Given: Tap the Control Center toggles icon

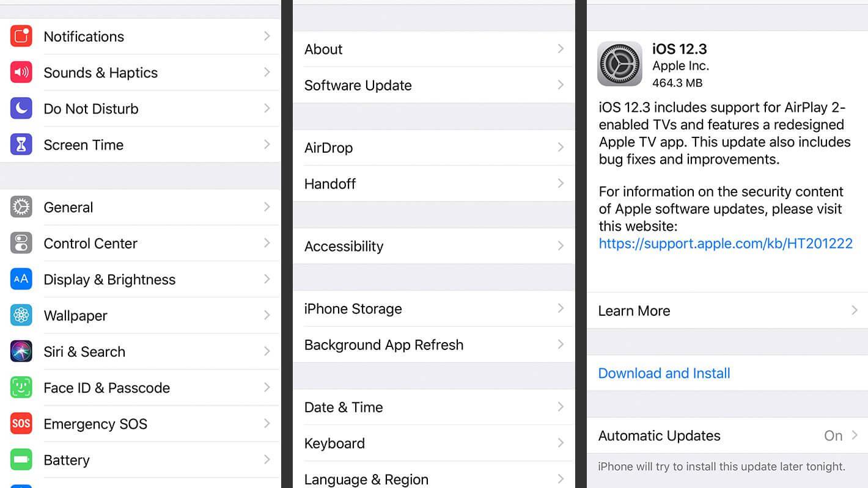Looking at the screenshot, I should 21,243.
